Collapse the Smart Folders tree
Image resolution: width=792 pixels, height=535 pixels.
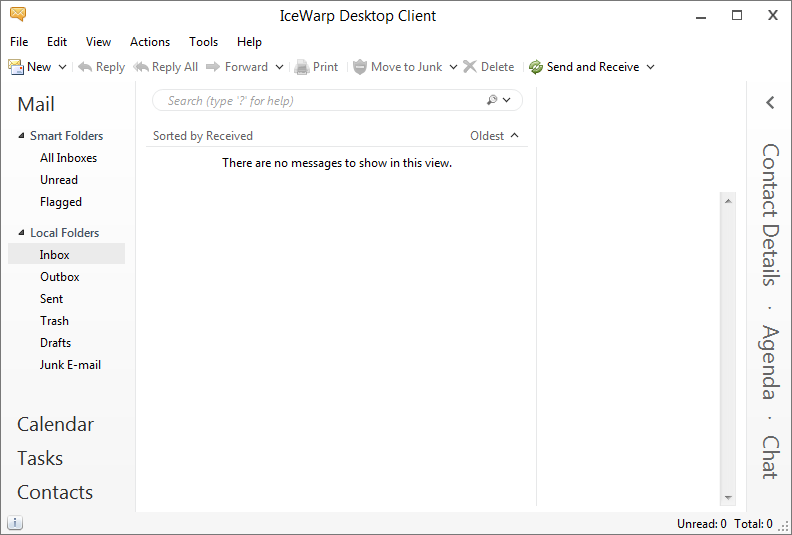(x=21, y=135)
